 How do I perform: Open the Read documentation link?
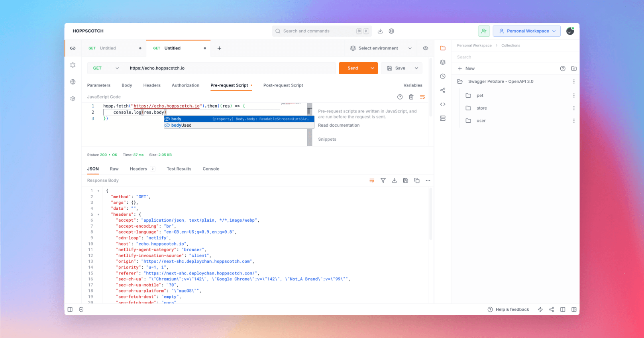point(339,125)
